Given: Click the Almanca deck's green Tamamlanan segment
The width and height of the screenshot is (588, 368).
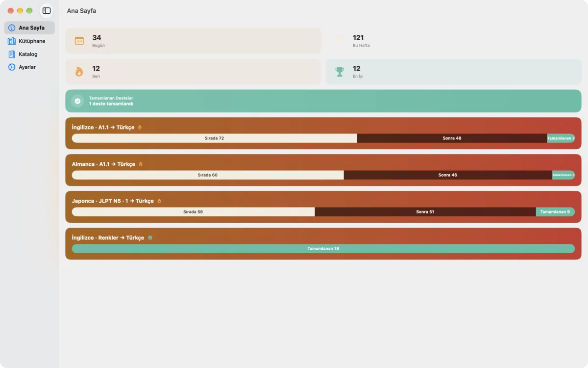Looking at the screenshot, I should pyautogui.click(x=563, y=175).
